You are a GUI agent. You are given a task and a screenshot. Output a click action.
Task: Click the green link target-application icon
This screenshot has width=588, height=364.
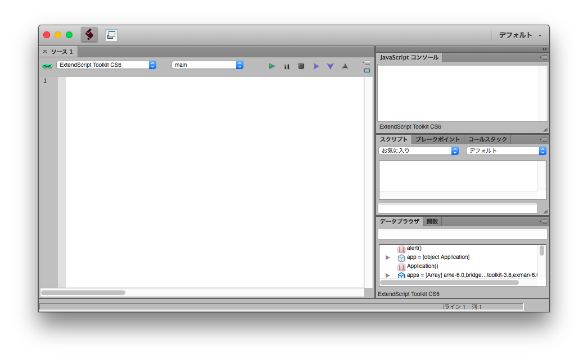(47, 66)
